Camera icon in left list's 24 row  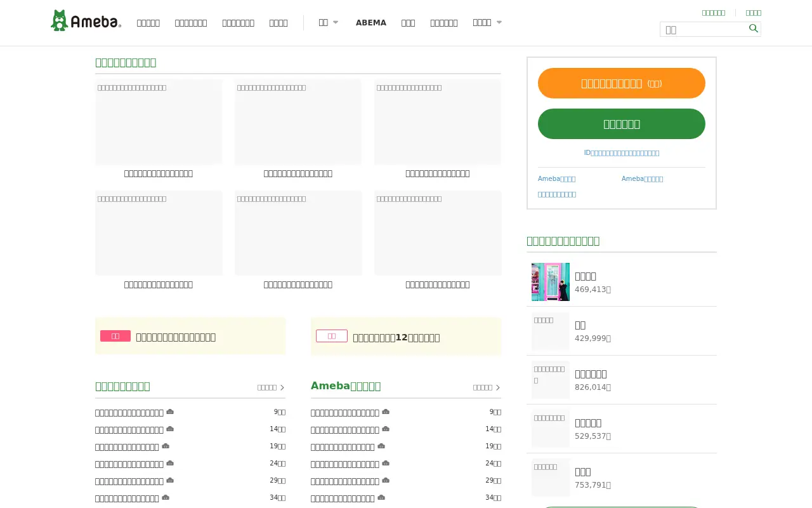click(170, 464)
